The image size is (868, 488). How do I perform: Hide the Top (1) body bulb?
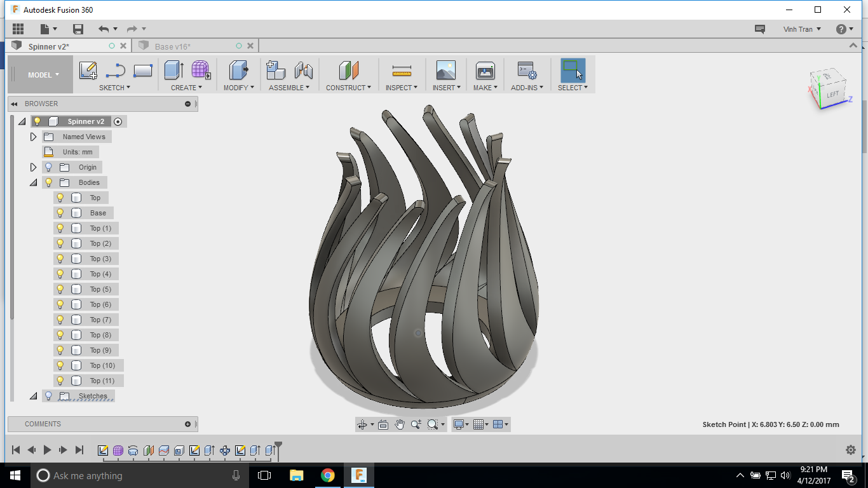(x=60, y=228)
